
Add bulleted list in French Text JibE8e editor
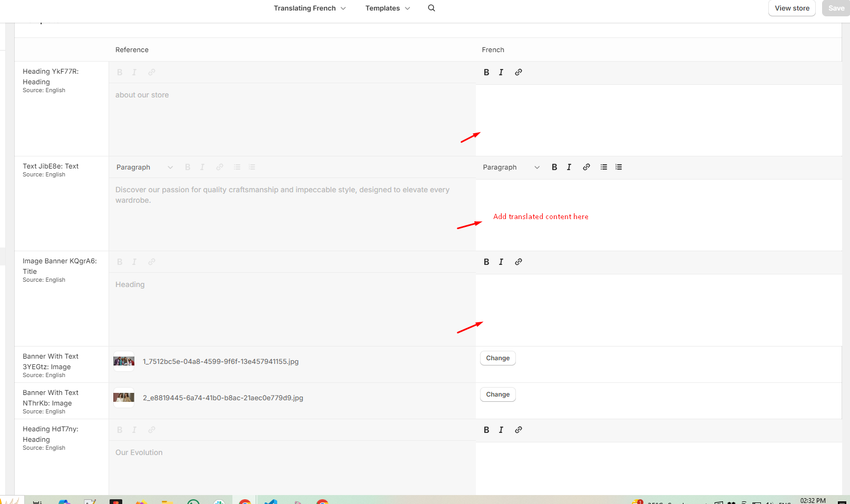click(604, 167)
